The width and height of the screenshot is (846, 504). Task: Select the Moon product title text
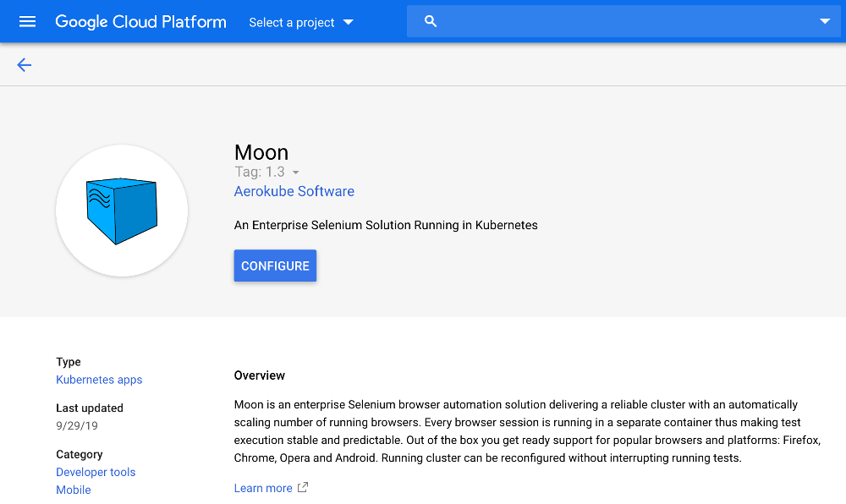[261, 152]
